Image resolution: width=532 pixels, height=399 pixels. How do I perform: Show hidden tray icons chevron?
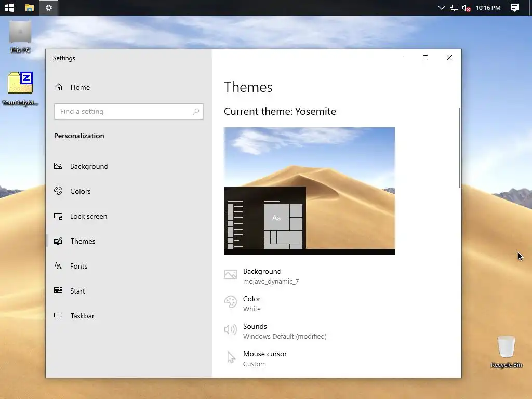click(x=441, y=8)
